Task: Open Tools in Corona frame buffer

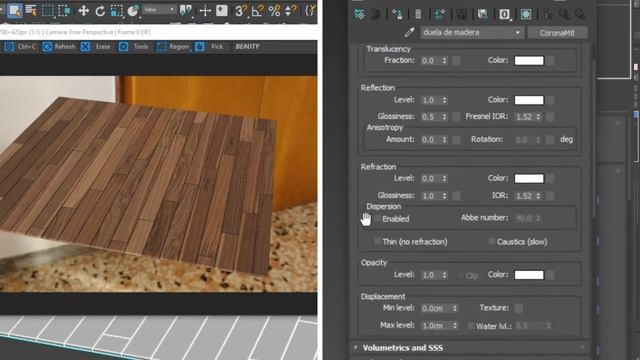Action: (x=134, y=47)
